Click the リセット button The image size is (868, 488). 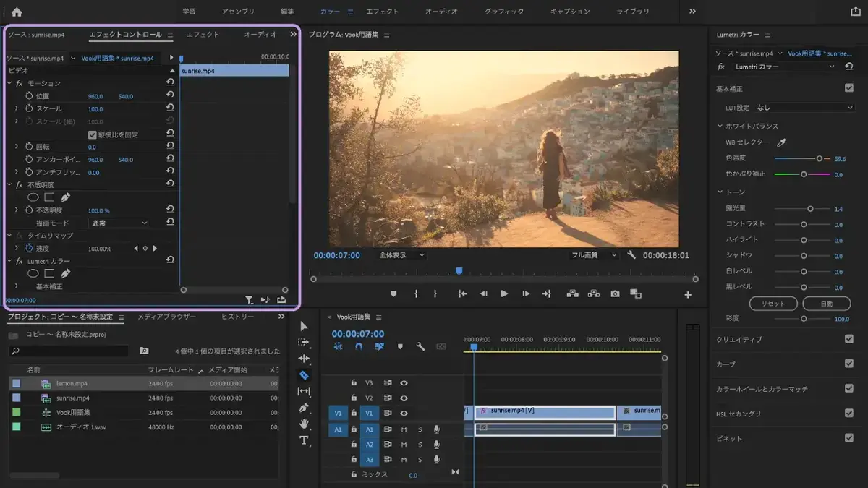point(773,304)
